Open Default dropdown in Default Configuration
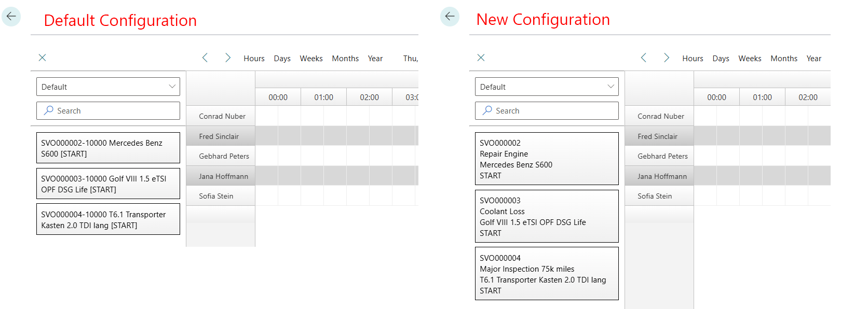868x309 pixels. coord(108,87)
